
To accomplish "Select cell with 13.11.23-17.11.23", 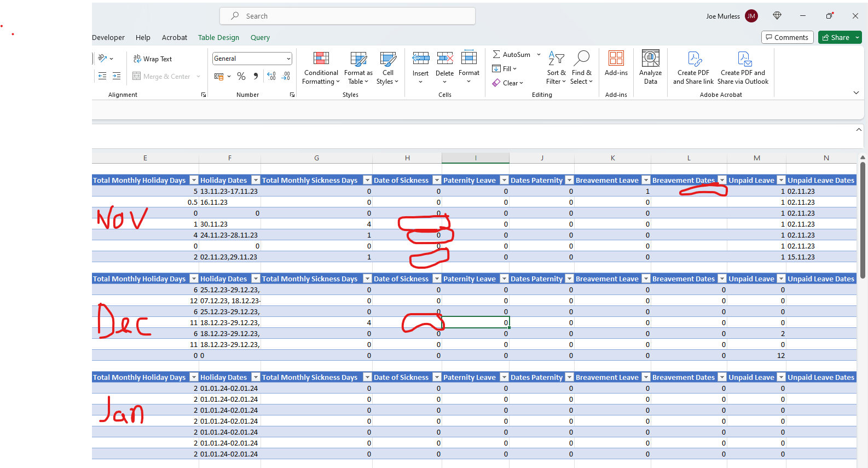I will (x=230, y=191).
